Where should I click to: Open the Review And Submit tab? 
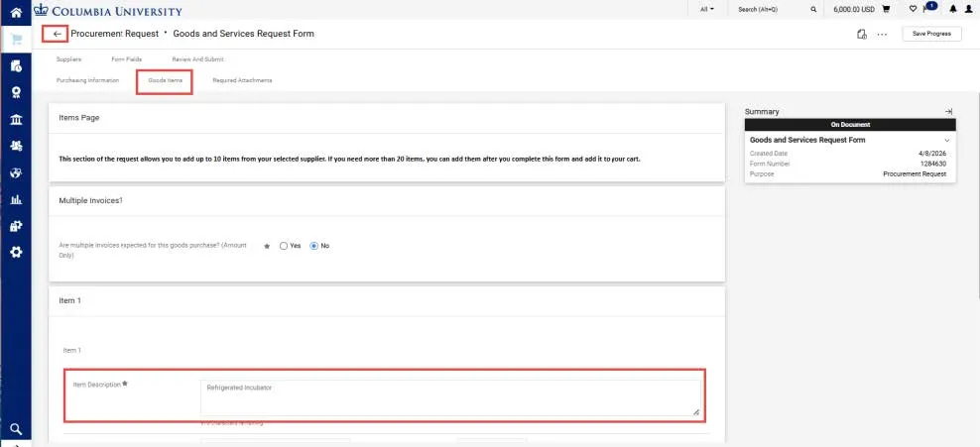point(197,59)
